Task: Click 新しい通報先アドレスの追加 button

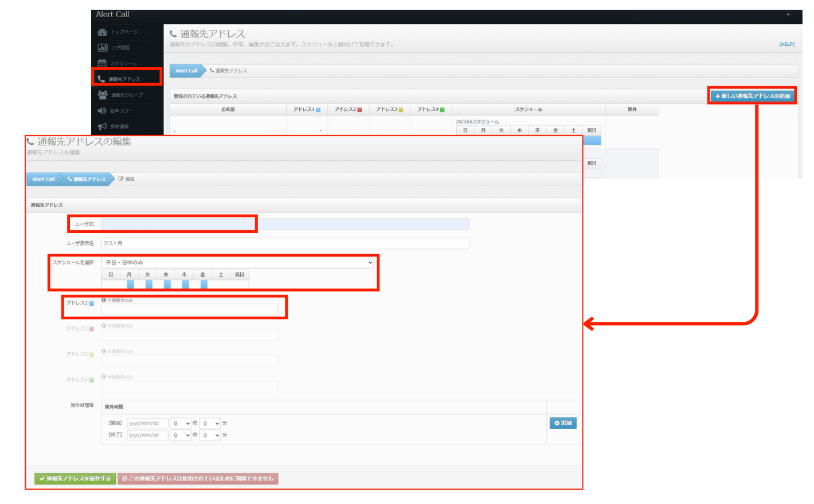Action: [752, 96]
